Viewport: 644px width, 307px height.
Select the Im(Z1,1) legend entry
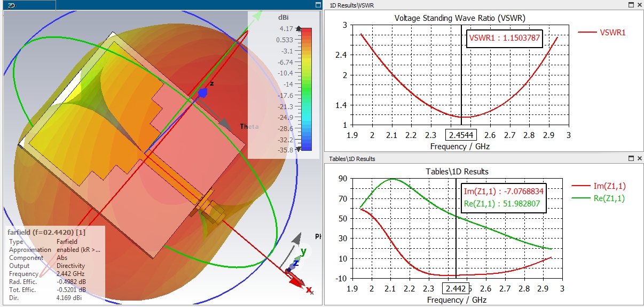tap(599, 186)
